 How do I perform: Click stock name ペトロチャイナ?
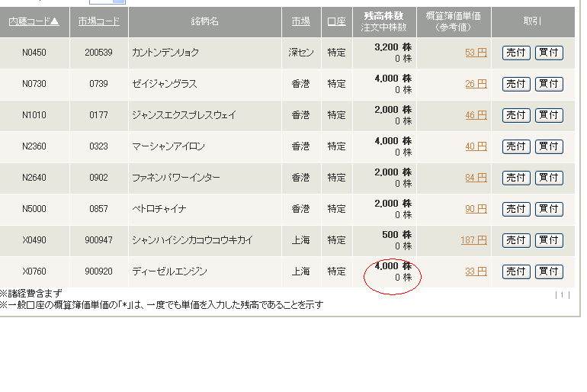point(159,209)
